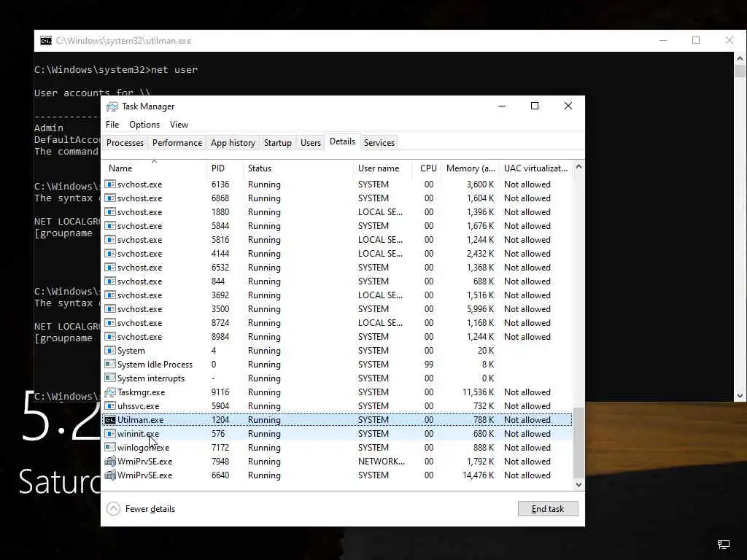Viewport: 747px width, 560px height.
Task: Sort by the User name column header
Action: pos(382,168)
